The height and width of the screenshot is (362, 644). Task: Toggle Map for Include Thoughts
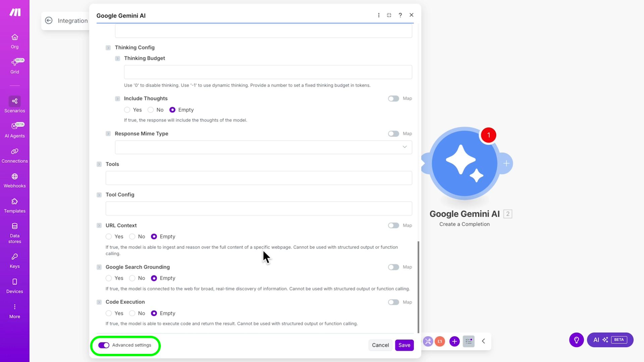[x=393, y=99]
